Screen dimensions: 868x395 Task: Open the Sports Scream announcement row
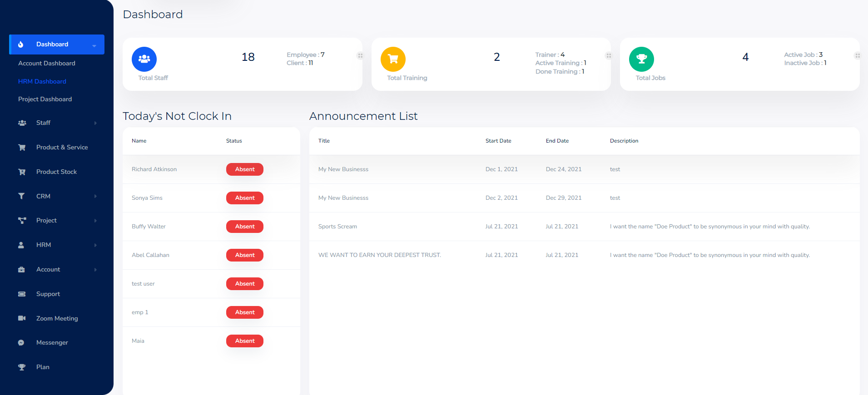584,227
